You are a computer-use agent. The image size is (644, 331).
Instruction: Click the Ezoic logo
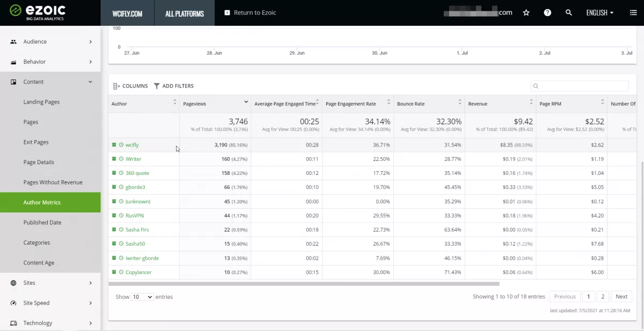click(37, 12)
